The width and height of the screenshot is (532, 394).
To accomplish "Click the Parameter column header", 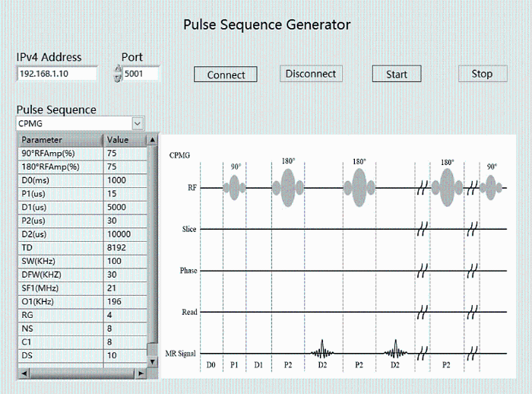I will (x=60, y=140).
